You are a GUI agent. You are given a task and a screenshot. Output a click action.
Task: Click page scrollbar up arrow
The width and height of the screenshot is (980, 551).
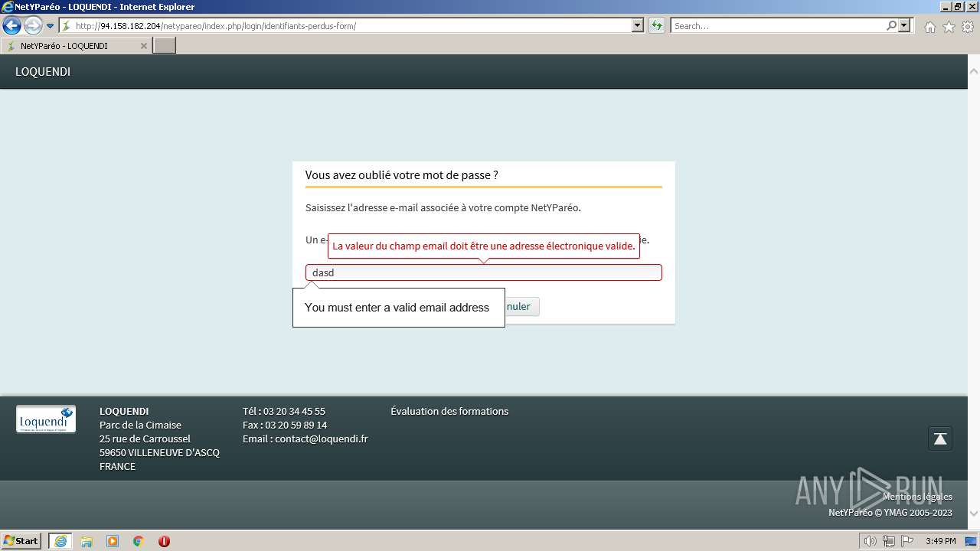pyautogui.click(x=974, y=72)
